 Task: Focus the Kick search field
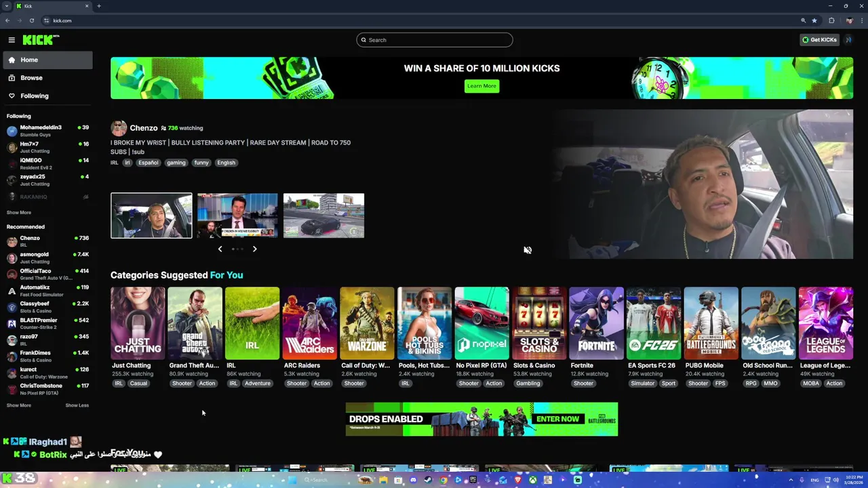pyautogui.click(x=435, y=40)
